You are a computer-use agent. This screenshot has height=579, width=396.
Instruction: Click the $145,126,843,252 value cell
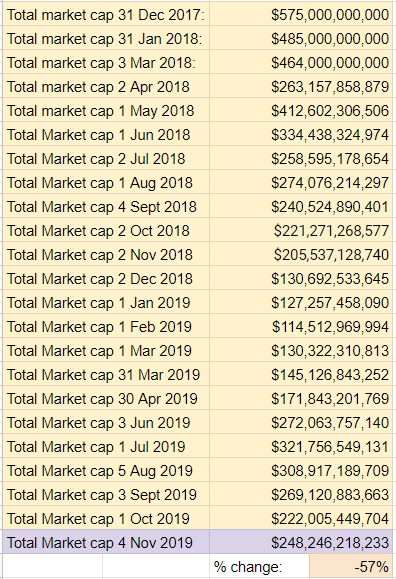click(x=301, y=375)
